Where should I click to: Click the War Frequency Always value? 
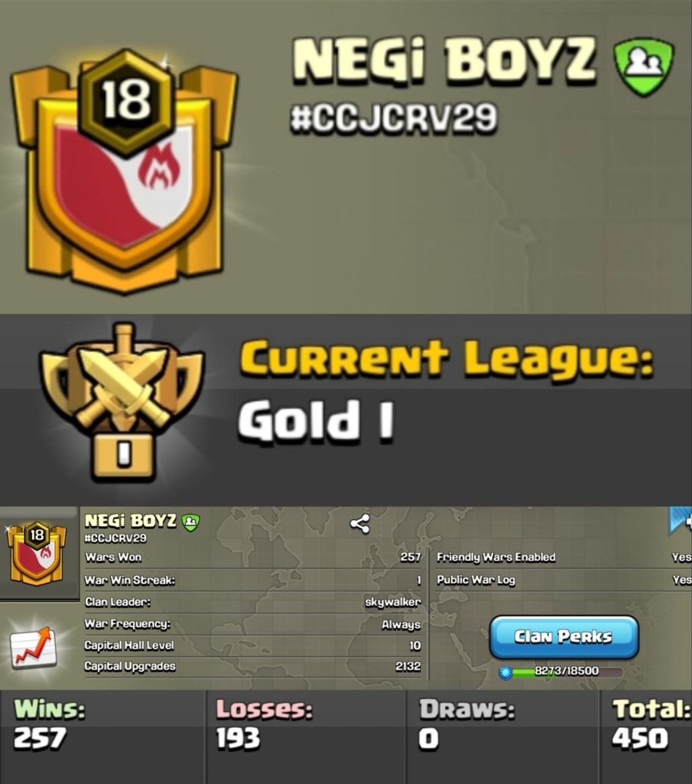click(401, 624)
